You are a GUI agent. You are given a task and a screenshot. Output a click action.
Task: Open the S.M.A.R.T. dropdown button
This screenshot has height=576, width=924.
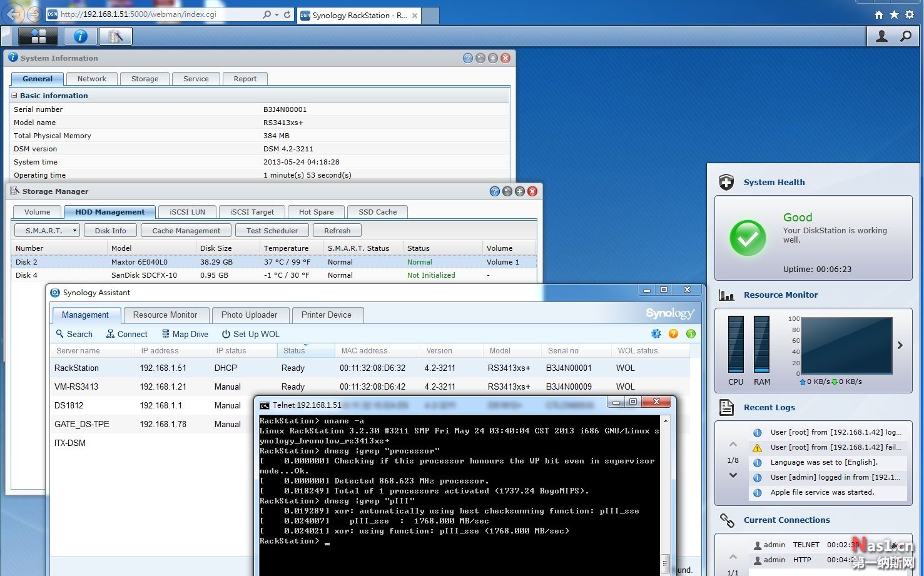pos(47,231)
